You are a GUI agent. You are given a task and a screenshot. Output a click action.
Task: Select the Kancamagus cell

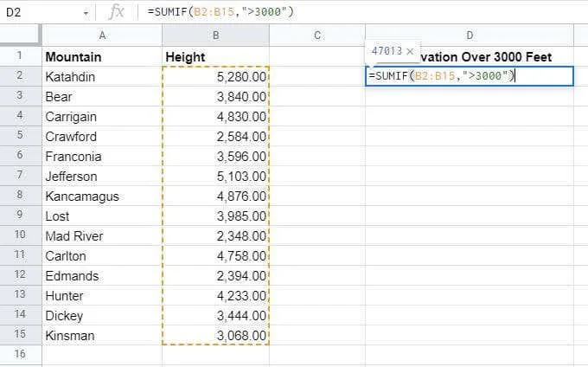[x=102, y=196]
